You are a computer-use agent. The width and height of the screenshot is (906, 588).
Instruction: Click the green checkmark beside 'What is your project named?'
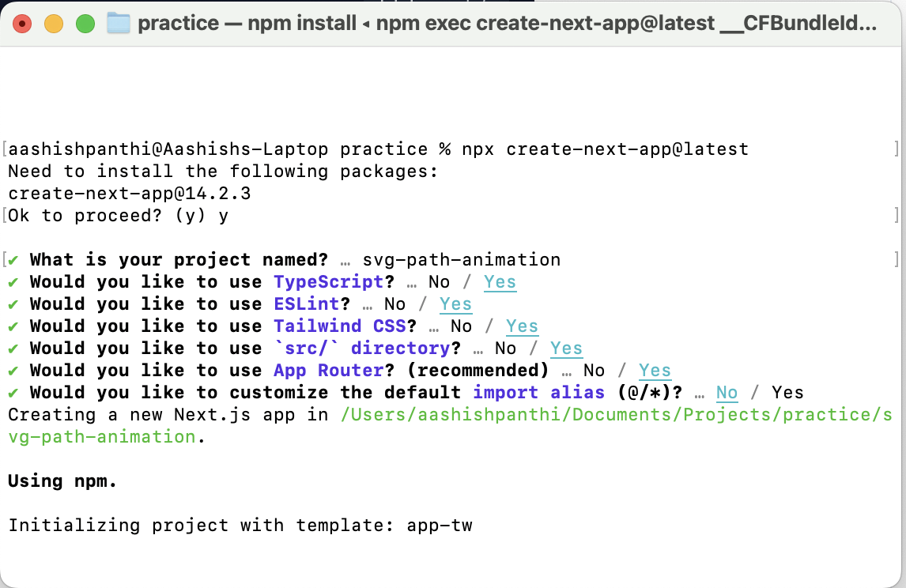coord(13,261)
